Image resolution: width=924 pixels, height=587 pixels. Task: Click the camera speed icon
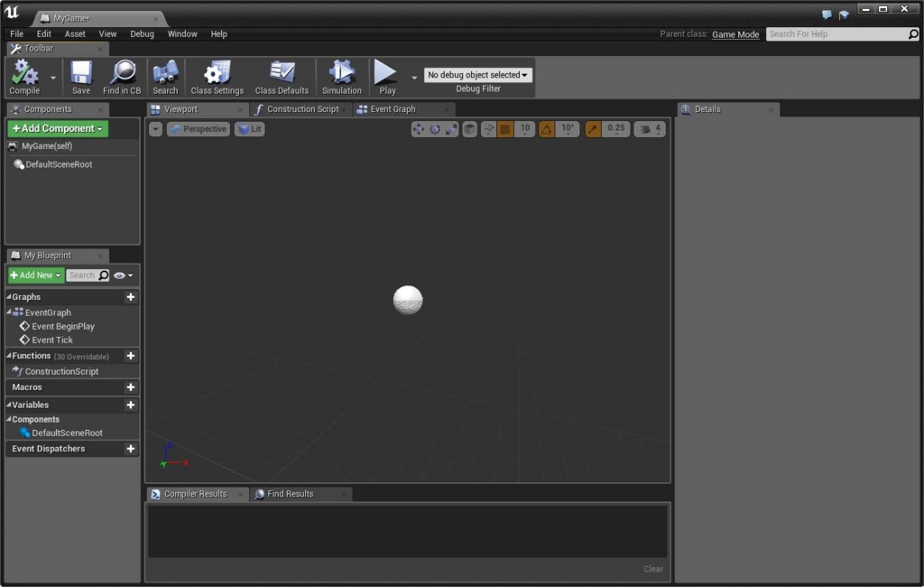[x=645, y=129]
